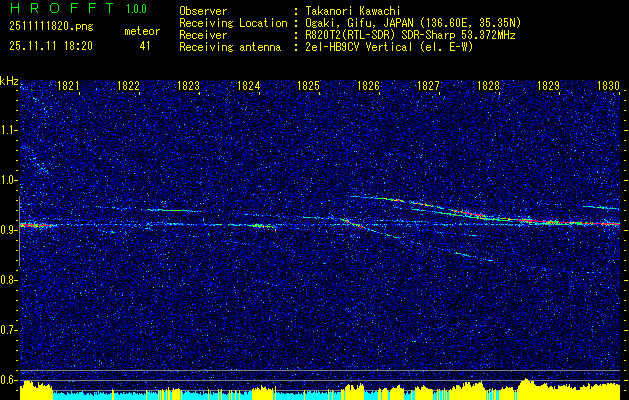This screenshot has height=400, width=629.
Task: Click the 1824 time marker
Action: click(x=248, y=85)
